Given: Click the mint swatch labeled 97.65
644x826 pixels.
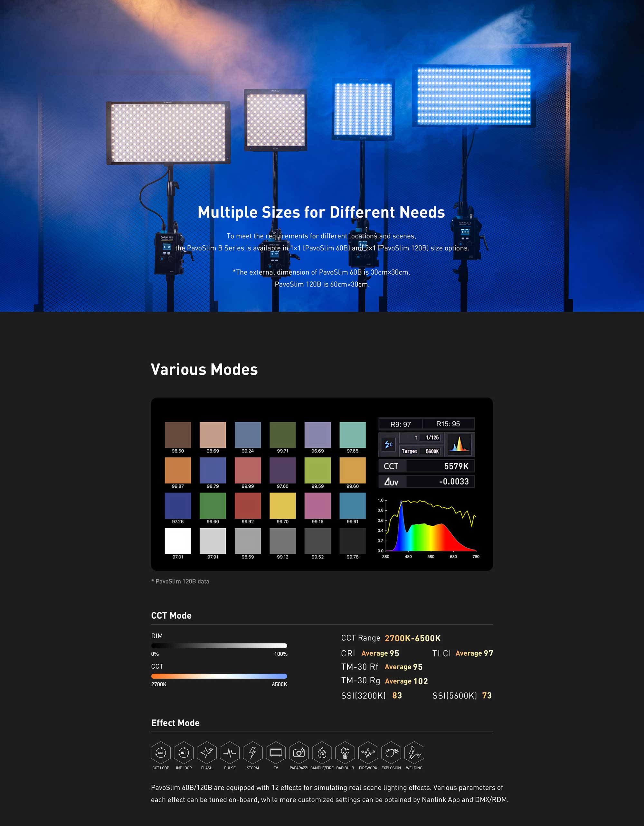Looking at the screenshot, I should pos(353,435).
